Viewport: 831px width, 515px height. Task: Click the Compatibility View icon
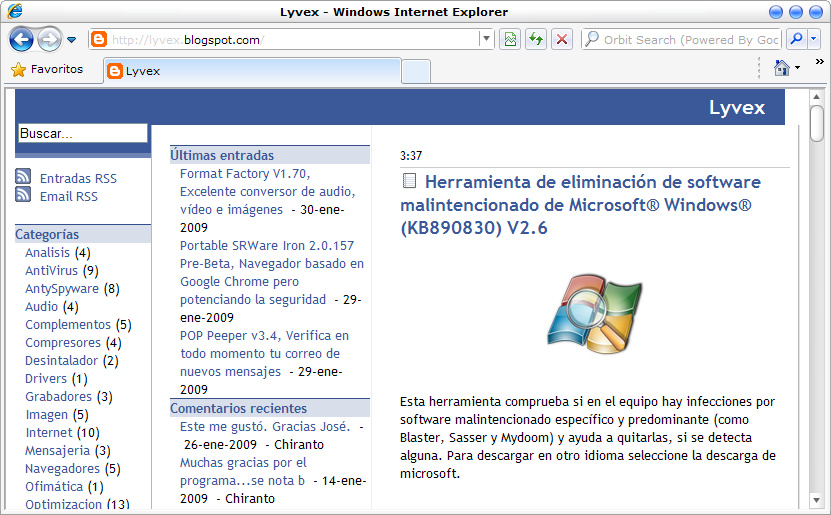510,40
